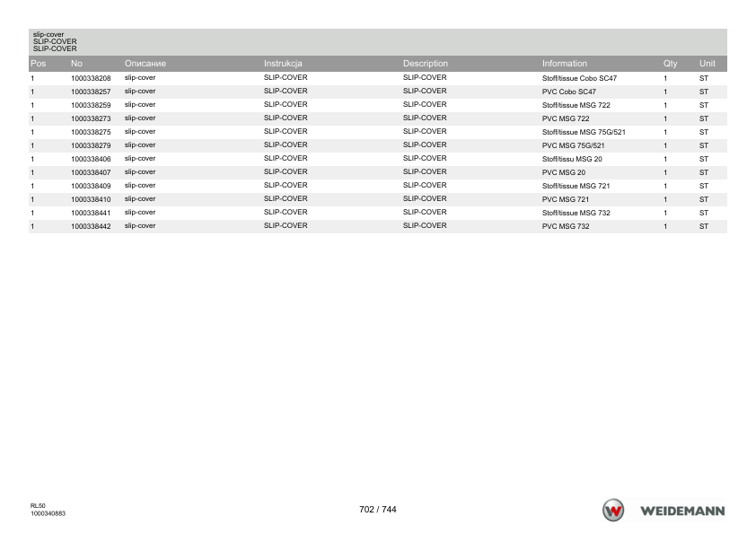Click the Pos column header
Image resolution: width=756 pixels, height=534 pixels.
[x=38, y=63]
